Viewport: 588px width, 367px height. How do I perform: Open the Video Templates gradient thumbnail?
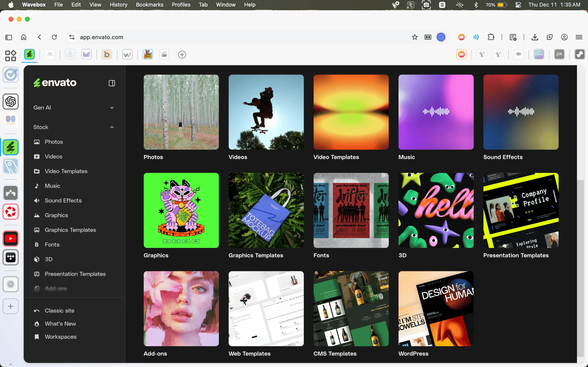351,112
